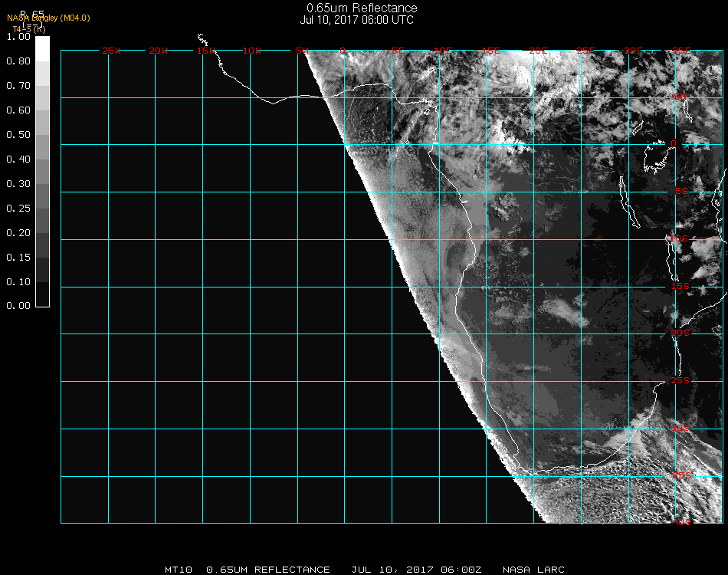Screen dimensions: 728x575
Task: Click the 0.20 colorbar scale value
Action: pyautogui.click(x=18, y=233)
